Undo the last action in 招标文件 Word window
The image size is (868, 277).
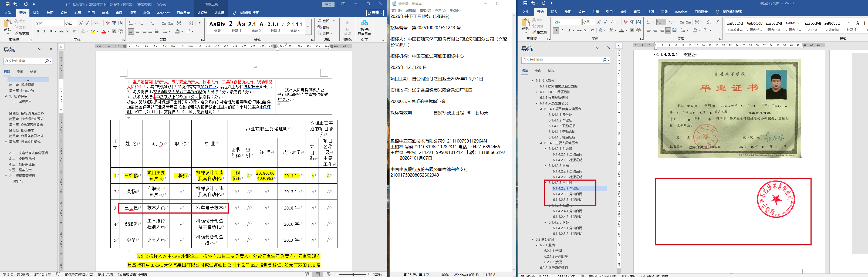(15, 4)
